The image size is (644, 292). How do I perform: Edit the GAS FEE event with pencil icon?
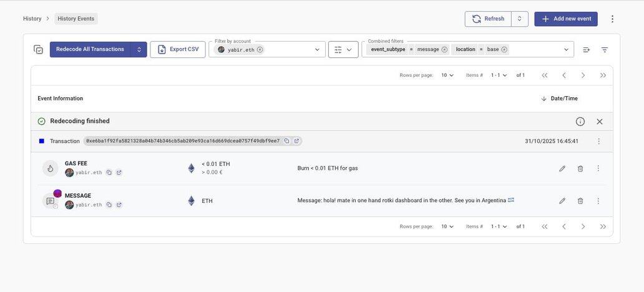click(562, 168)
